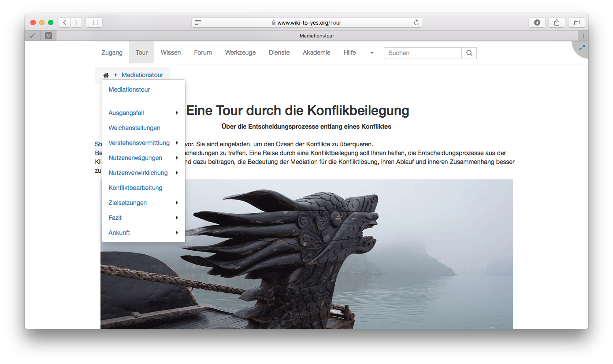Viewport: 613px width, 364px height.
Task: Select the Akademie navigation item
Action: pyautogui.click(x=316, y=52)
